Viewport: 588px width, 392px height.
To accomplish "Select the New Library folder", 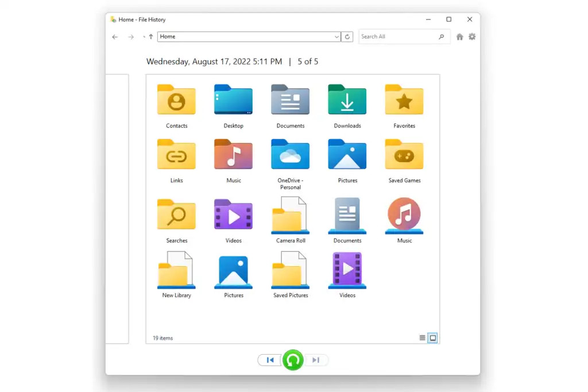I will coord(176,270).
